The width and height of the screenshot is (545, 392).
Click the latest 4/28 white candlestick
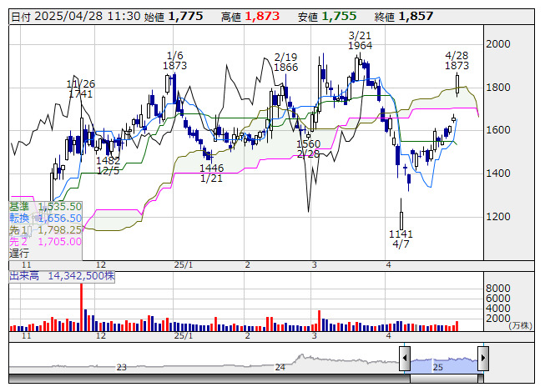click(457, 84)
